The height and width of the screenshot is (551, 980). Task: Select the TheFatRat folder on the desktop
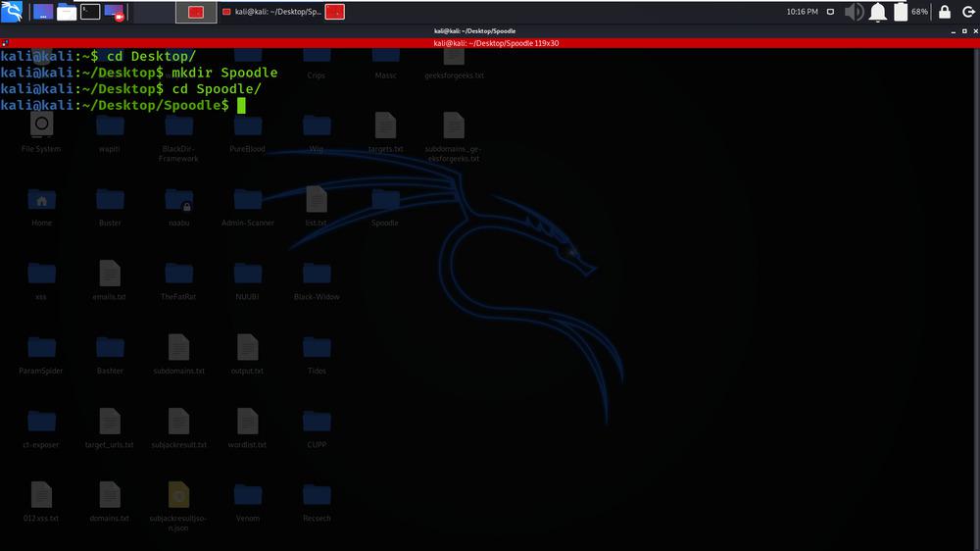pos(178,280)
